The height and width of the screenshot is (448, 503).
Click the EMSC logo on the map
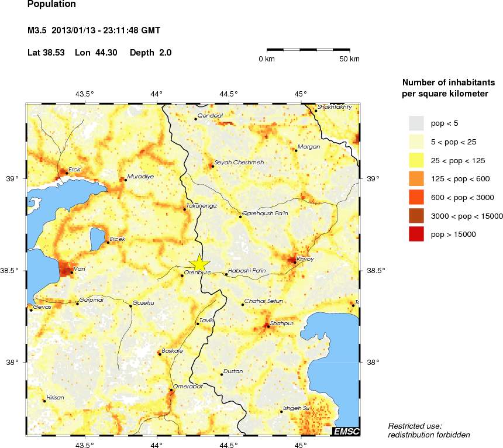[x=346, y=432]
